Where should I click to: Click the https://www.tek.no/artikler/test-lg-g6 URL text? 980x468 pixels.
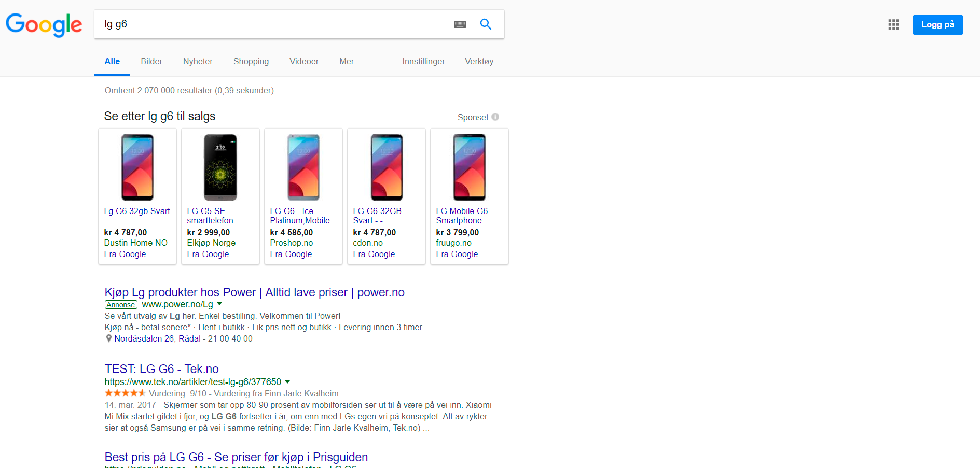(193, 382)
